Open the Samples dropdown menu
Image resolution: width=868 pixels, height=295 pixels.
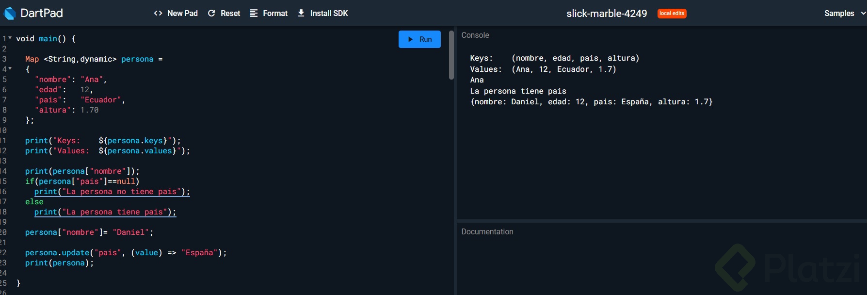click(844, 13)
